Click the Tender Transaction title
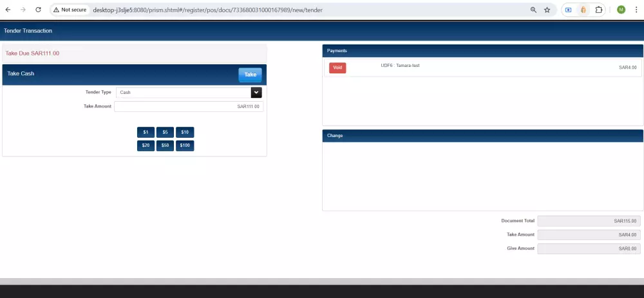The width and height of the screenshot is (644, 298). pyautogui.click(x=28, y=31)
